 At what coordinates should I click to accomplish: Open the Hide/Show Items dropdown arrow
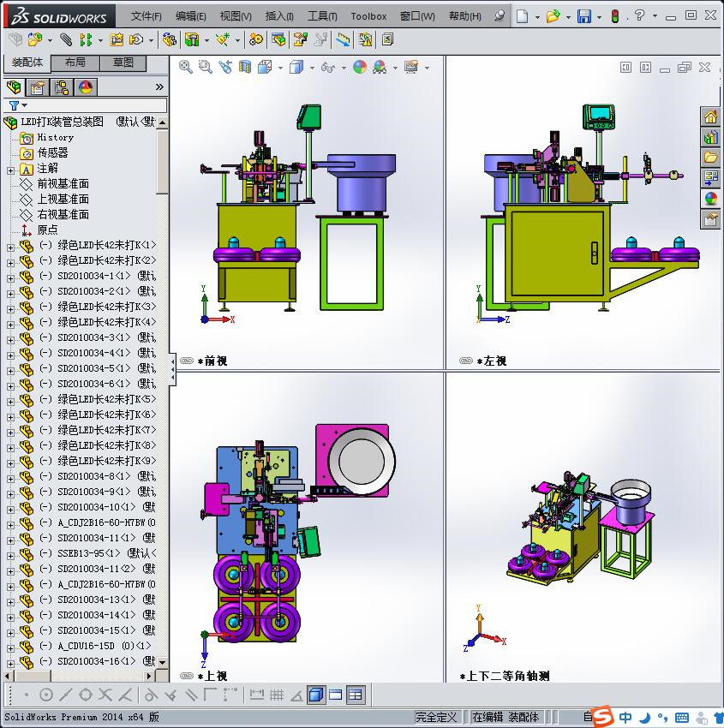[x=344, y=69]
